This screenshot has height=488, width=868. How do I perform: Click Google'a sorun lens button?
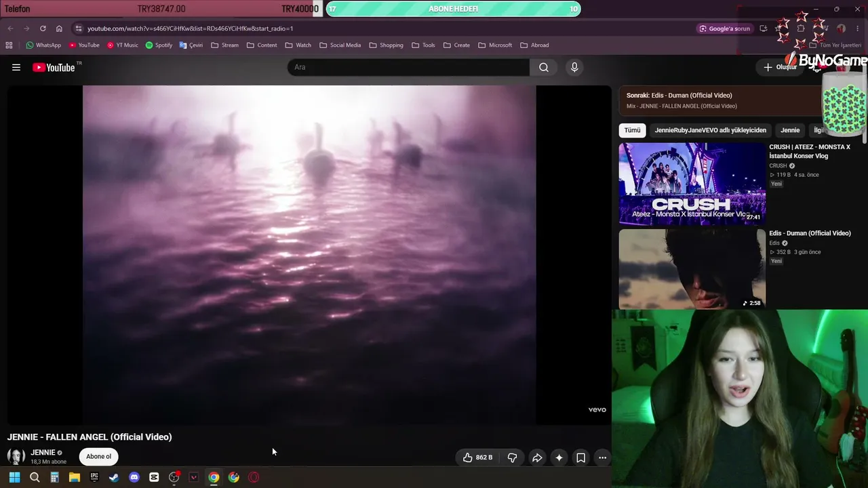725,28
